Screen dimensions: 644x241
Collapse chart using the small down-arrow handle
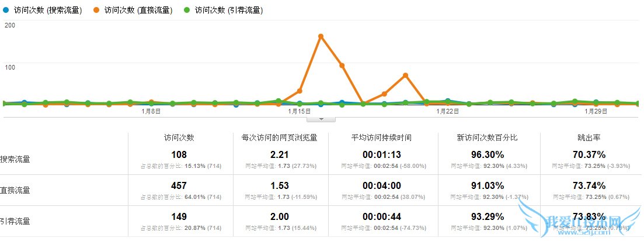pyautogui.click(x=321, y=119)
